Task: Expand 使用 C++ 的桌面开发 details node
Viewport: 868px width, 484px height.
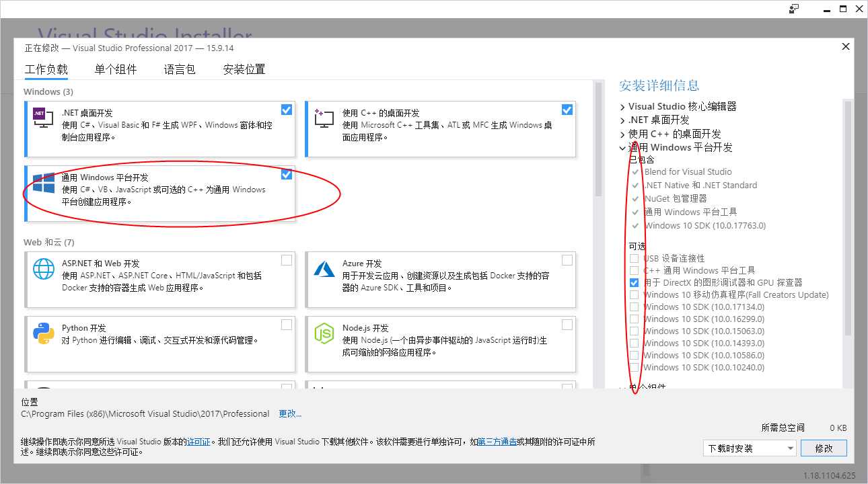Action: 622,134
